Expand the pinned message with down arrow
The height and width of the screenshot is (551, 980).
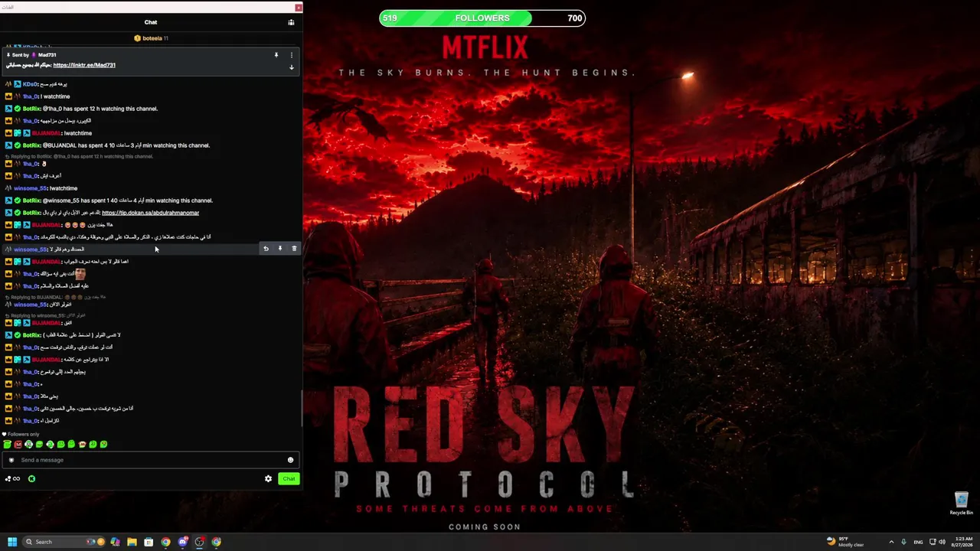(x=291, y=67)
